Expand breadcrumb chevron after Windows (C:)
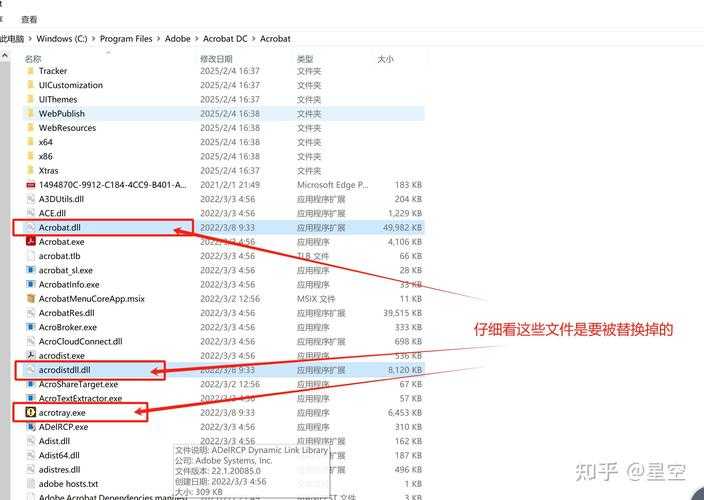Viewport: 704px width, 500px height. (x=93, y=39)
